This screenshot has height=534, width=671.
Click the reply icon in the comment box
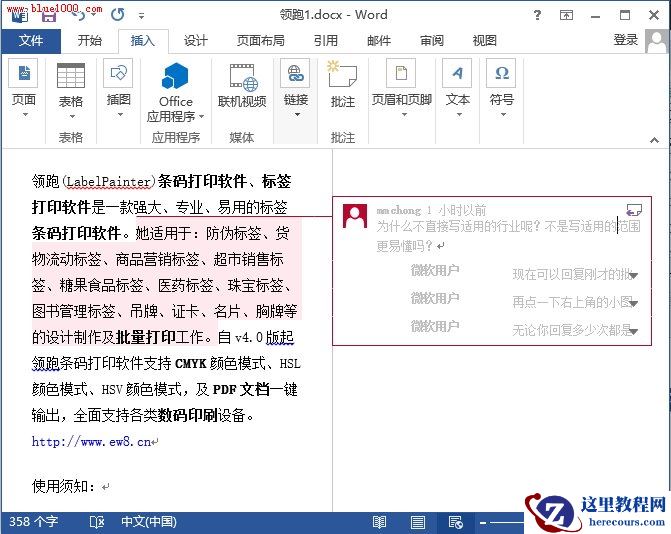tap(632, 209)
